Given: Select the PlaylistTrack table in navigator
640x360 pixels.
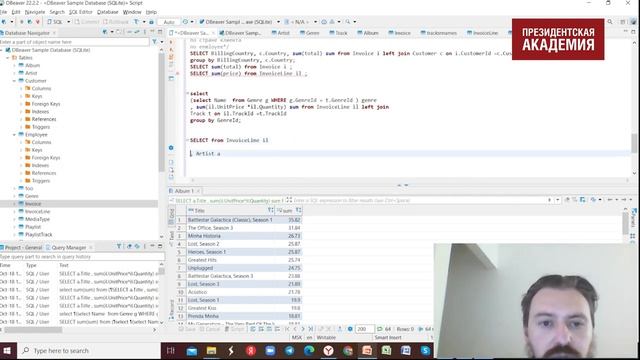Looking at the screenshot, I should (38, 235).
